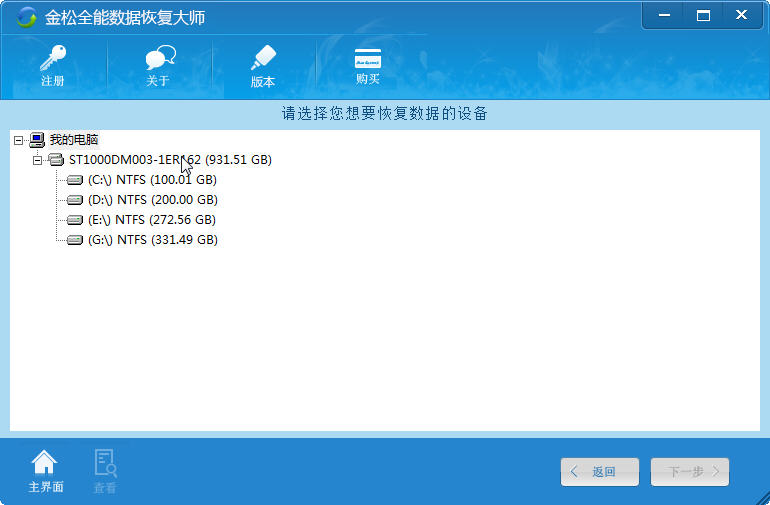Click the Version (版本) pen icon
The height and width of the screenshot is (505, 770).
coord(263,59)
